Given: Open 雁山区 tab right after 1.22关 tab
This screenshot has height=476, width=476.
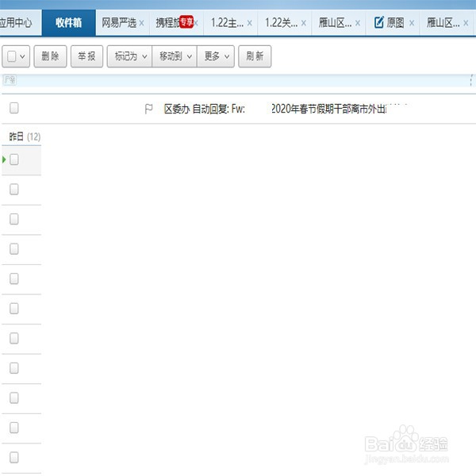Looking at the screenshot, I should 335,23.
